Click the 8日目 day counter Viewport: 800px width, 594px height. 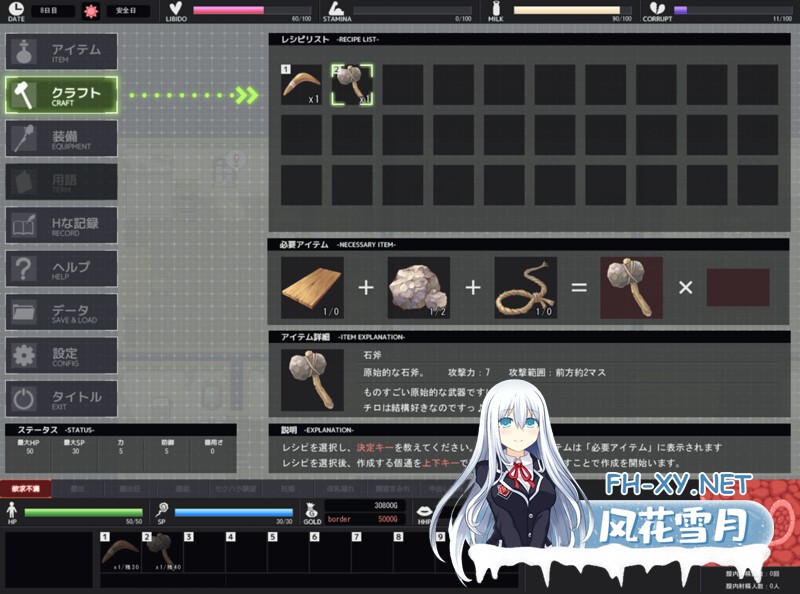49,11
